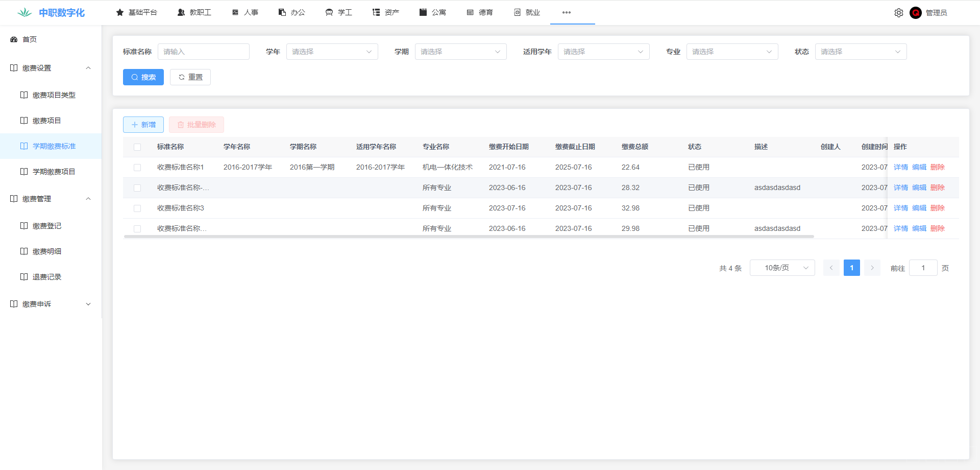Click 编辑 for 收费标准名称1 row
Image resolution: width=980 pixels, height=470 pixels.
tap(919, 167)
